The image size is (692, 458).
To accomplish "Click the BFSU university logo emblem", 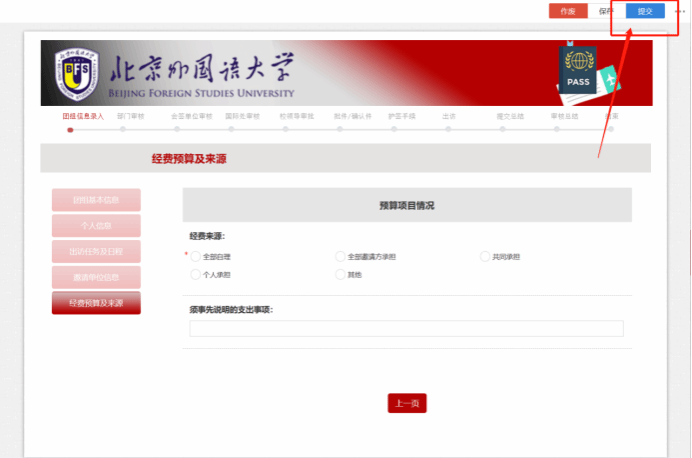I will 75,73.
